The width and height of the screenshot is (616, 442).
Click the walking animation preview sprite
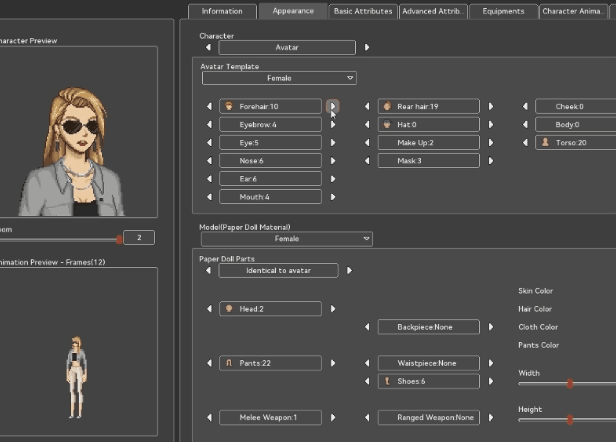pos(77,377)
